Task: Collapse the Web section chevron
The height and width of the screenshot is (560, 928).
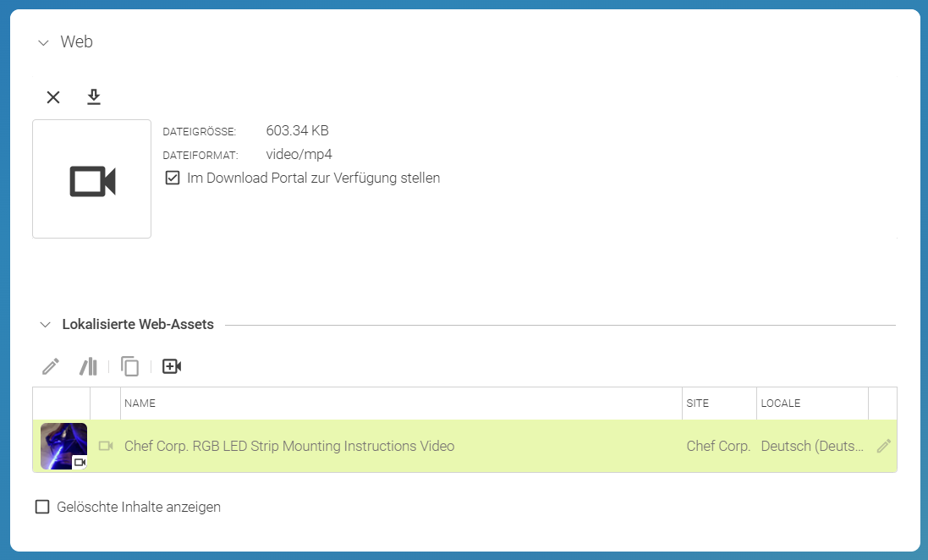Action: (x=43, y=42)
